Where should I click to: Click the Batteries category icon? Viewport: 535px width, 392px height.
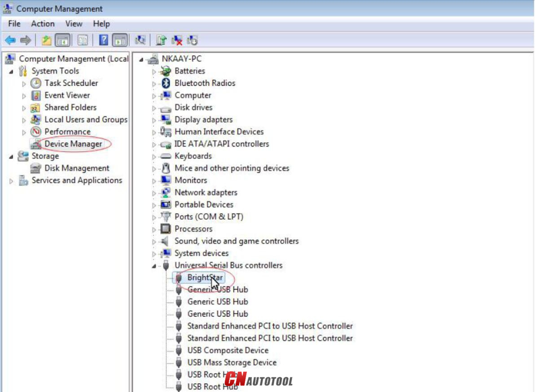pyautogui.click(x=166, y=71)
